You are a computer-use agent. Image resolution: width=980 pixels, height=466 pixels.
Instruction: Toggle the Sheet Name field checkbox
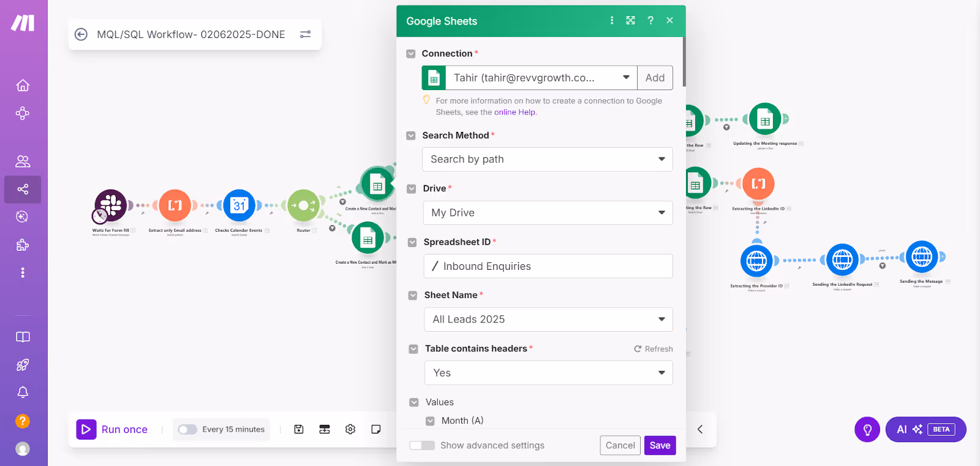point(413,296)
